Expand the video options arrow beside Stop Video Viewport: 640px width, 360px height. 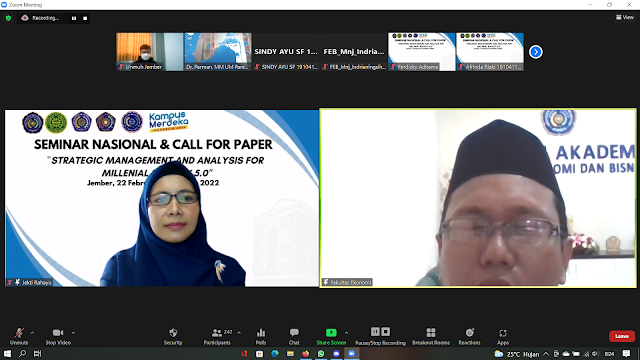(x=73, y=333)
